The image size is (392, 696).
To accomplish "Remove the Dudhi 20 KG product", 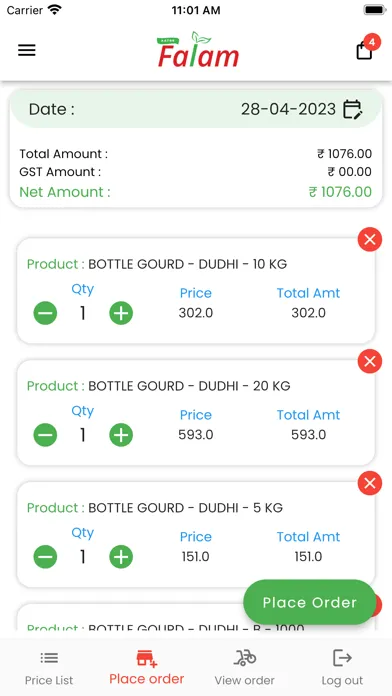I will (x=370, y=361).
